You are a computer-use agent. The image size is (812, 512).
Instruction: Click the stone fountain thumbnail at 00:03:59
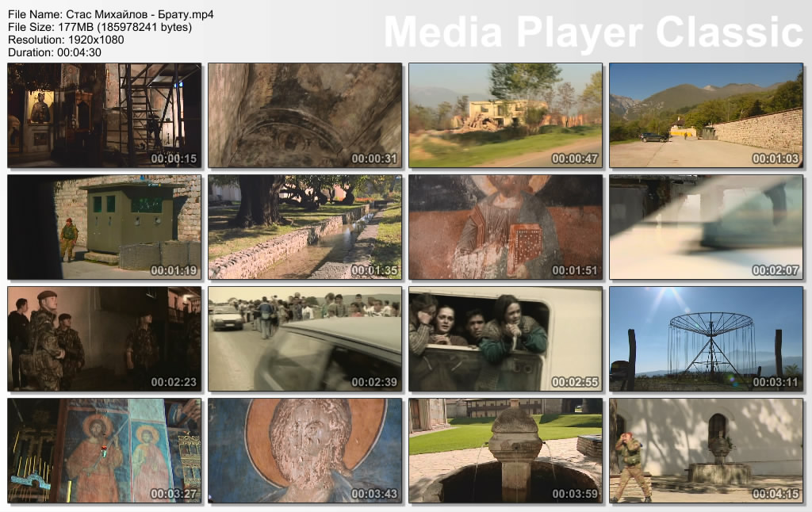pos(505,450)
